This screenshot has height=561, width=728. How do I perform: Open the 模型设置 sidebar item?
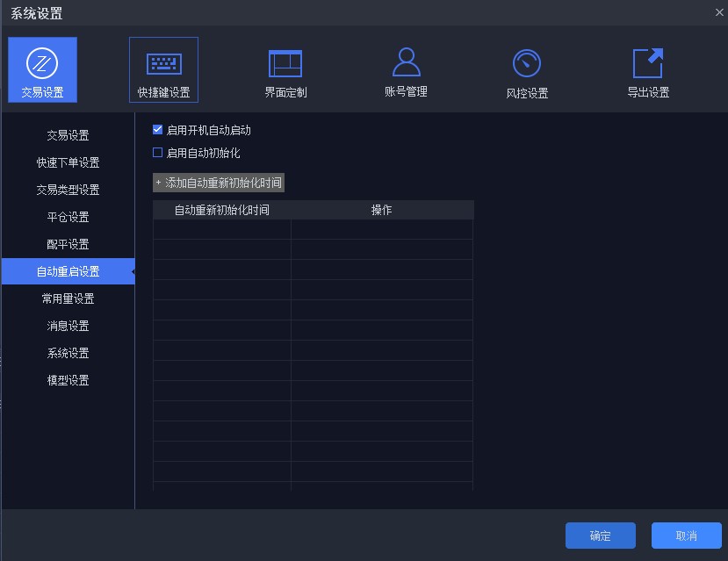pos(68,380)
